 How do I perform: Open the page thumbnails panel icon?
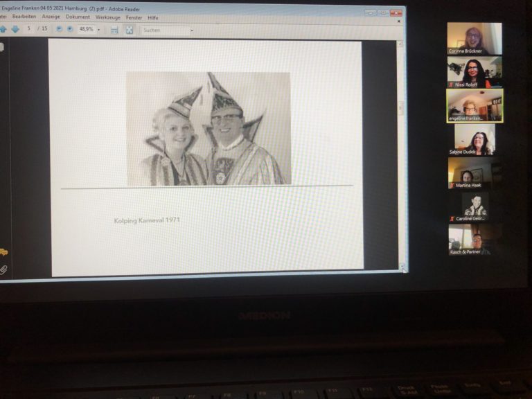[x=2, y=47]
